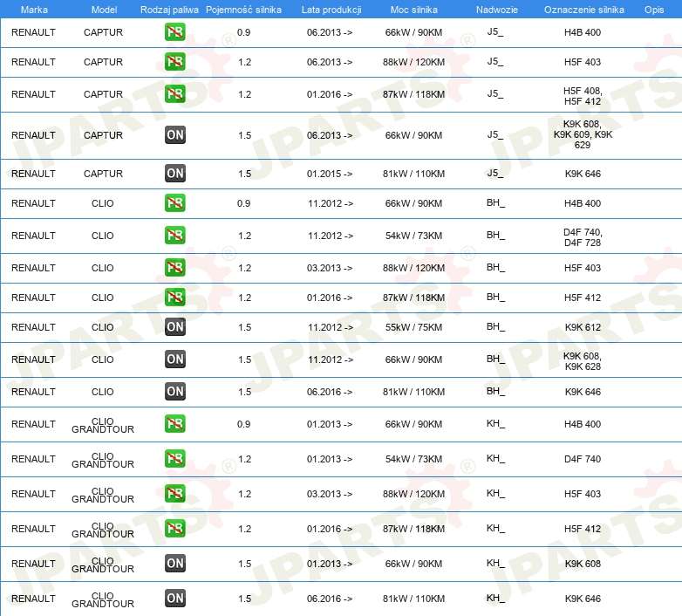This screenshot has height=616, width=682.
Task: Click the PB icon in Captur 88kW / 120KM row
Action: coord(174,62)
